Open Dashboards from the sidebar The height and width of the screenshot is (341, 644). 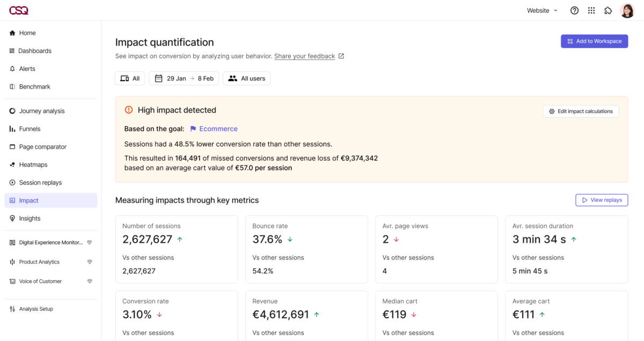coord(35,50)
